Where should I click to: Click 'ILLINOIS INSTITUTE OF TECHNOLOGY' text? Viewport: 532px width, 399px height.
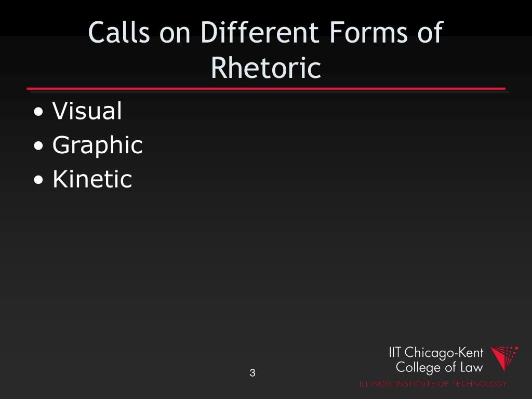(433, 384)
